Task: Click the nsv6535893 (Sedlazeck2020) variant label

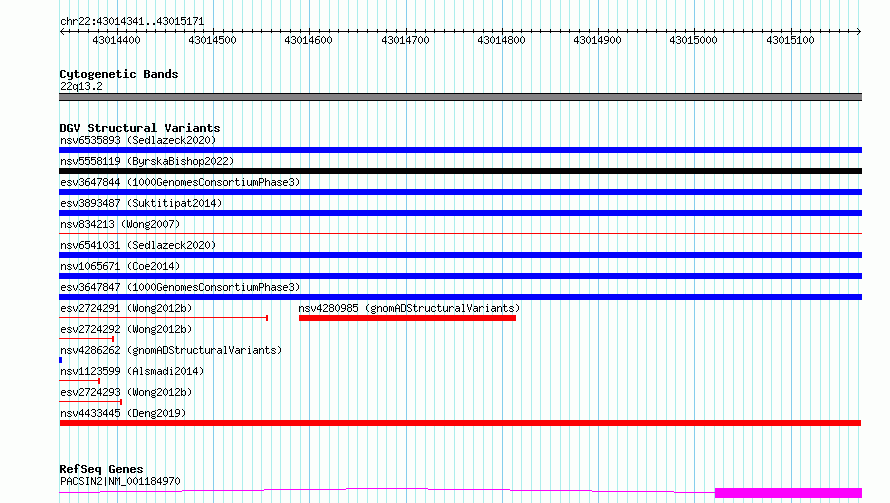Action: point(138,140)
